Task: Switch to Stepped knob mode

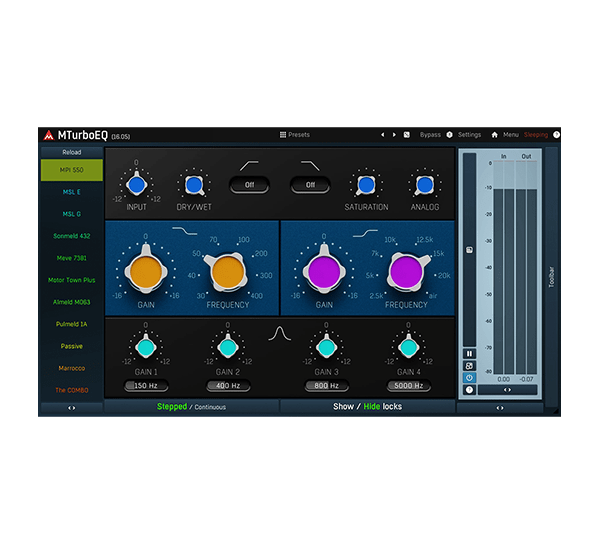Action: coord(172,407)
